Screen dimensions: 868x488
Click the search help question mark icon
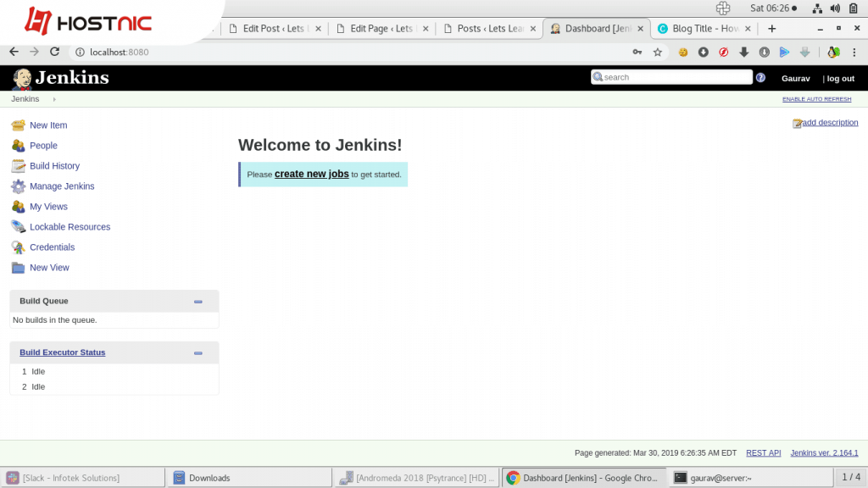point(760,77)
